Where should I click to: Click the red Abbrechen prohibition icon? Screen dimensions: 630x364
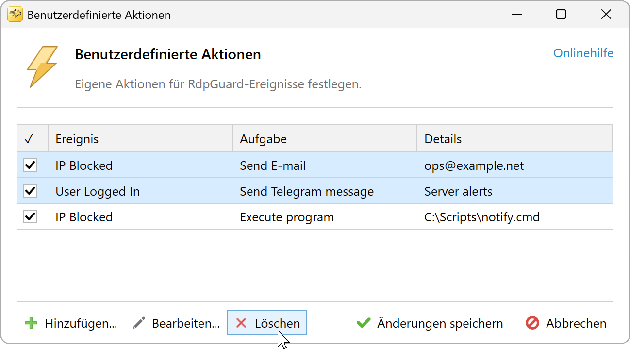pos(532,323)
